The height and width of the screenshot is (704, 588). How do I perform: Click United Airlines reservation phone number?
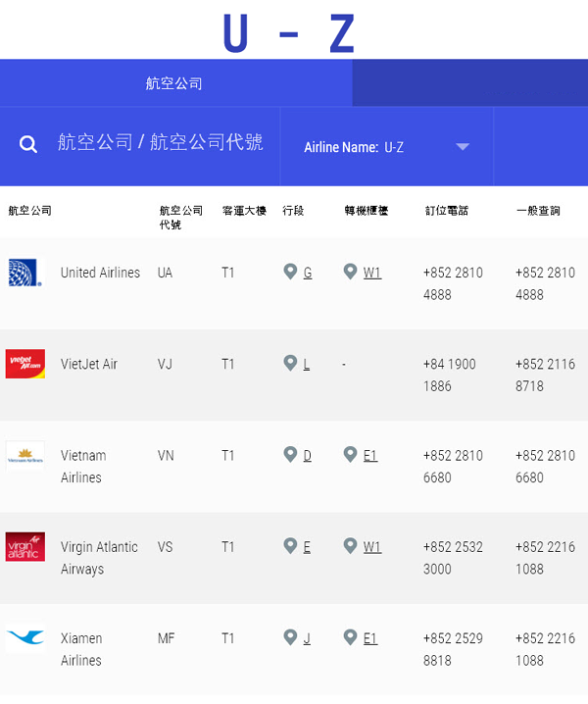(x=453, y=283)
